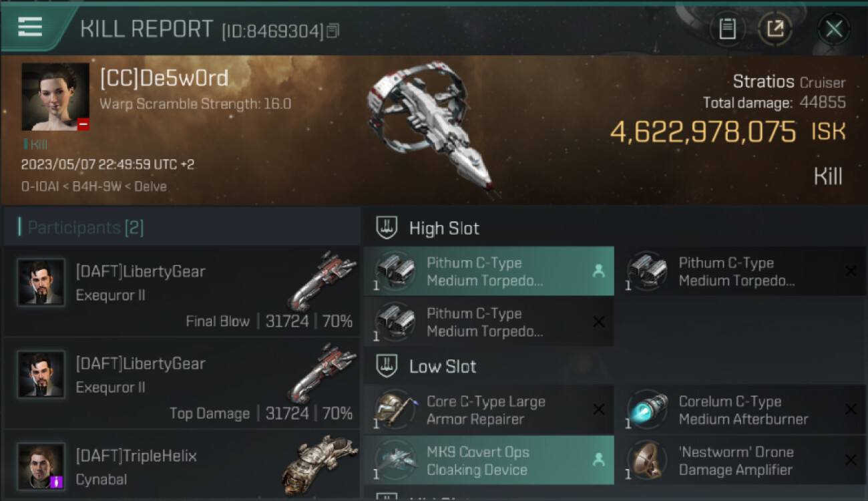
Task: Close the kill report window
Action: [833, 29]
